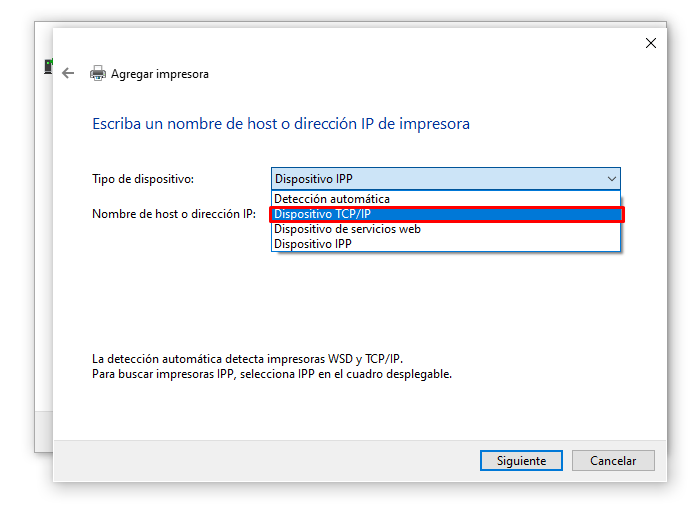Screen dimensions: 697x512
Task: Click the printer icon beside Agregar impresora
Action: click(x=98, y=73)
